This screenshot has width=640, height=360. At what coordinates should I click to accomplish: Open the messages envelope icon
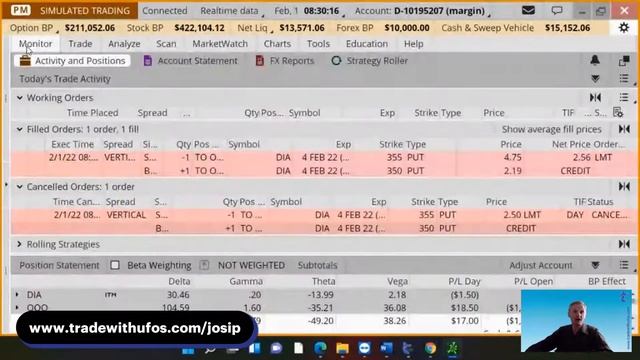(x=528, y=10)
